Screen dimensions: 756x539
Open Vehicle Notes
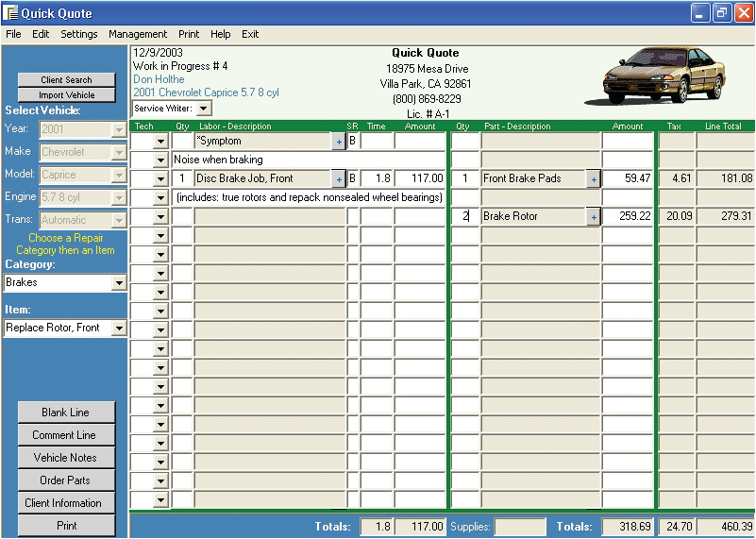(66, 458)
